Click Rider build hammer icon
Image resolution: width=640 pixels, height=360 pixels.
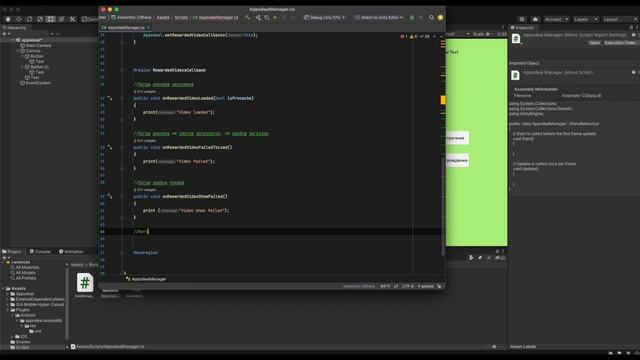[x=247, y=18]
